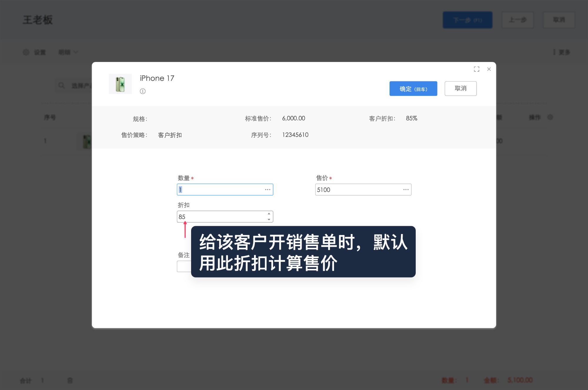This screenshot has height=390, width=588.
Task: Click the more-options dots next to 更多
Action: [554, 52]
